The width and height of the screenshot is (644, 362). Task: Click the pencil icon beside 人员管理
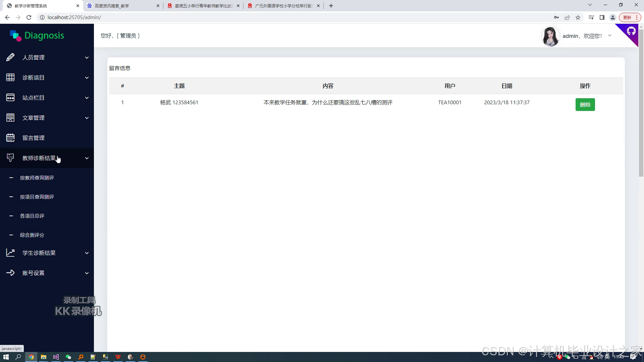click(10, 57)
